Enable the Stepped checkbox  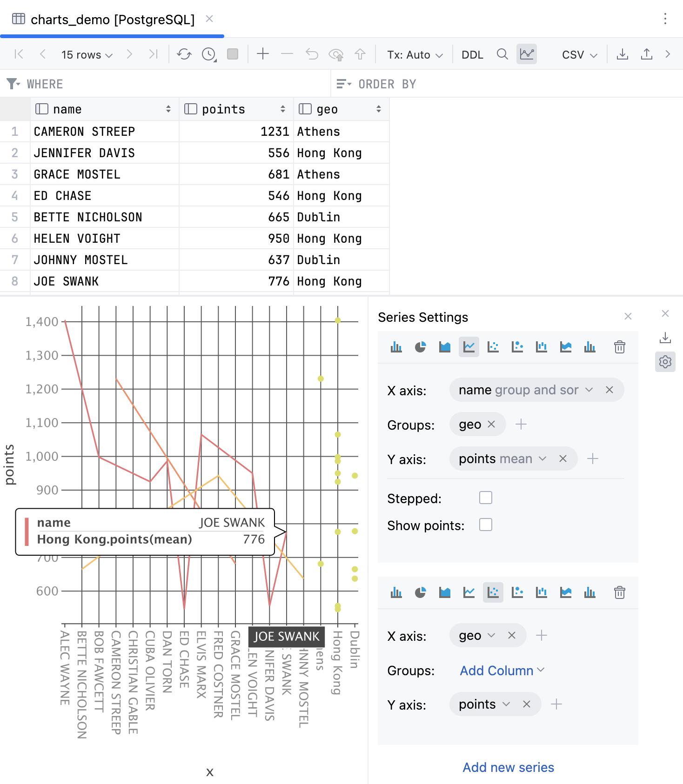click(x=485, y=498)
